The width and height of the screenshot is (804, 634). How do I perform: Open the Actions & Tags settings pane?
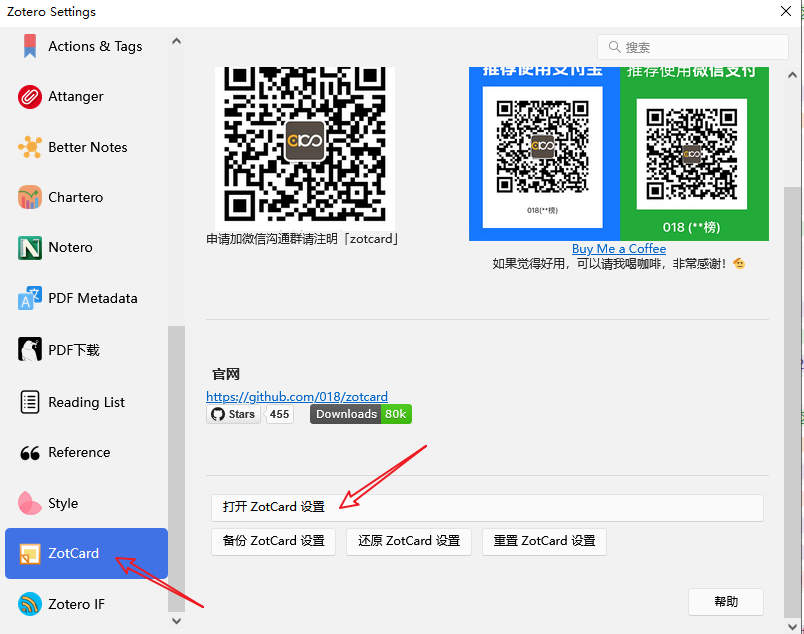(x=86, y=46)
